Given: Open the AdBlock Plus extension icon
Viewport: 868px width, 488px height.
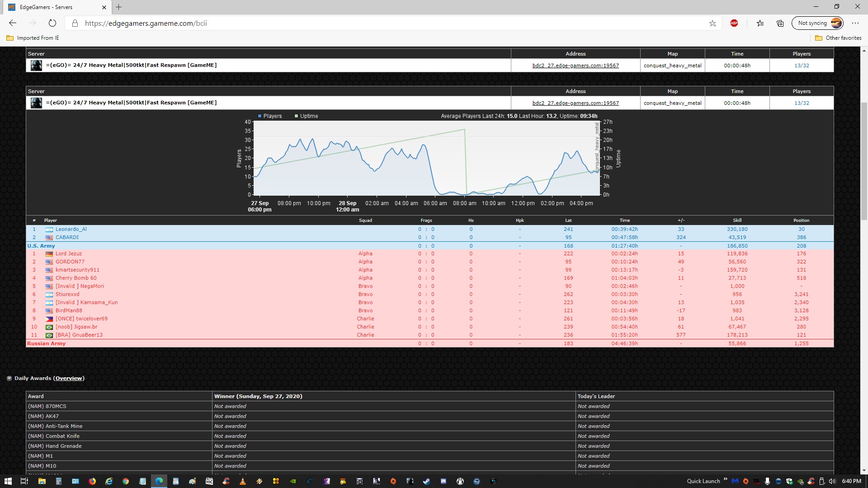Looking at the screenshot, I should pyautogui.click(x=734, y=23).
